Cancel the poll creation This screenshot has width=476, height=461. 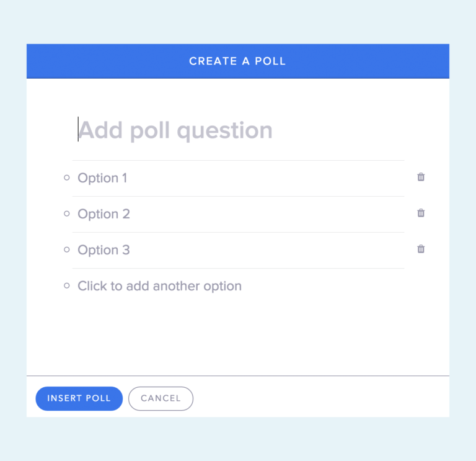[161, 398]
